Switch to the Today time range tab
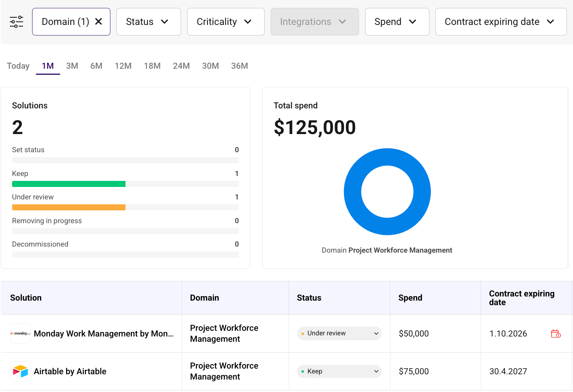This screenshot has width=573, height=392. click(18, 66)
